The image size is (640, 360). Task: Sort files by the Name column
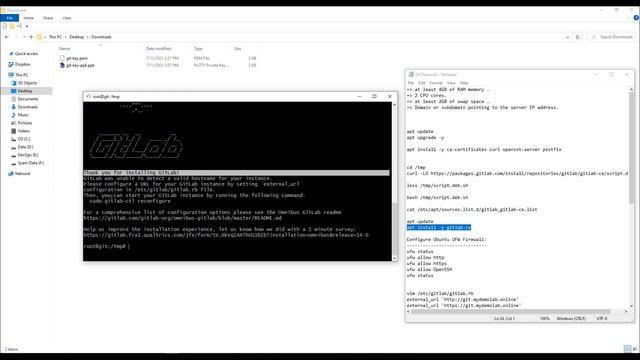tap(65, 49)
